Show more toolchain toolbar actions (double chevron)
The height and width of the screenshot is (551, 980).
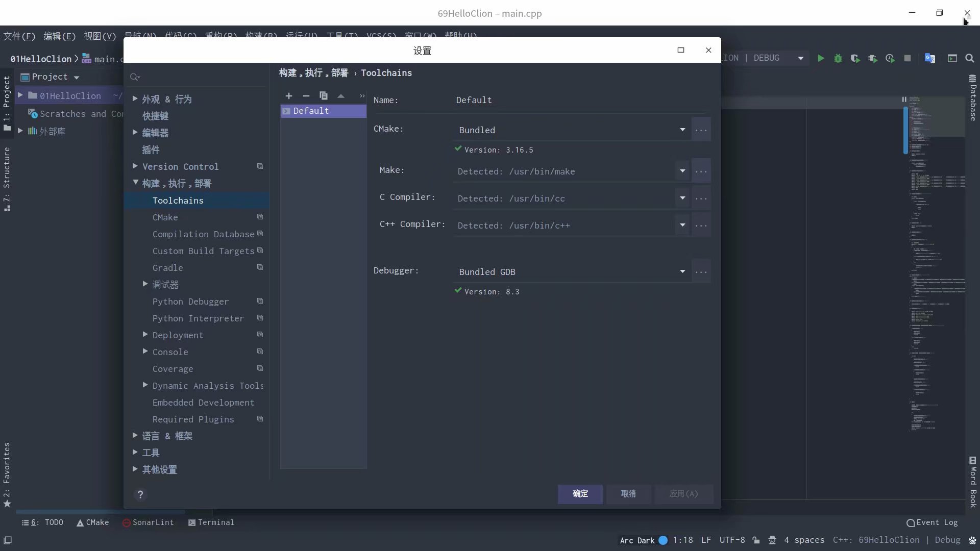click(362, 96)
